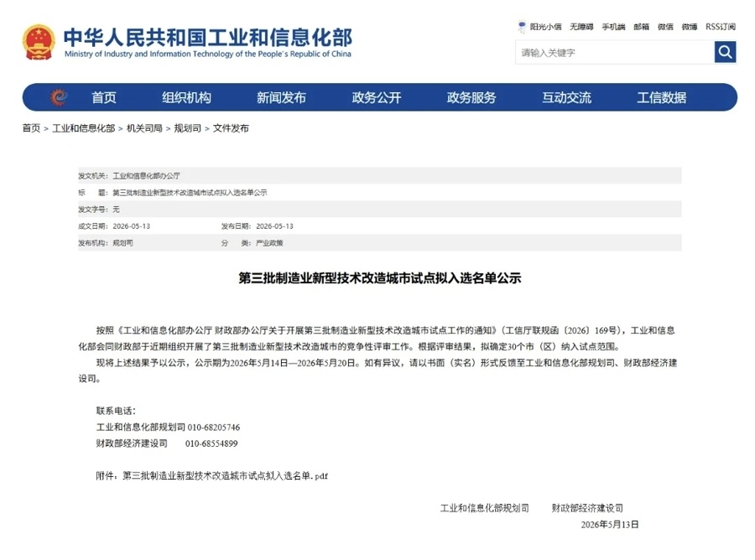Focus the 请输入关键字 search field
This screenshot has height=560, width=755.
615,53
